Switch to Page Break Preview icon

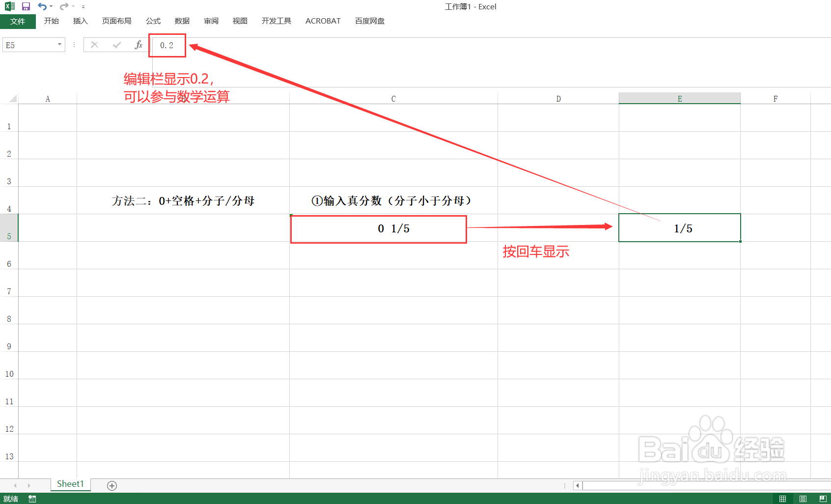(823, 499)
